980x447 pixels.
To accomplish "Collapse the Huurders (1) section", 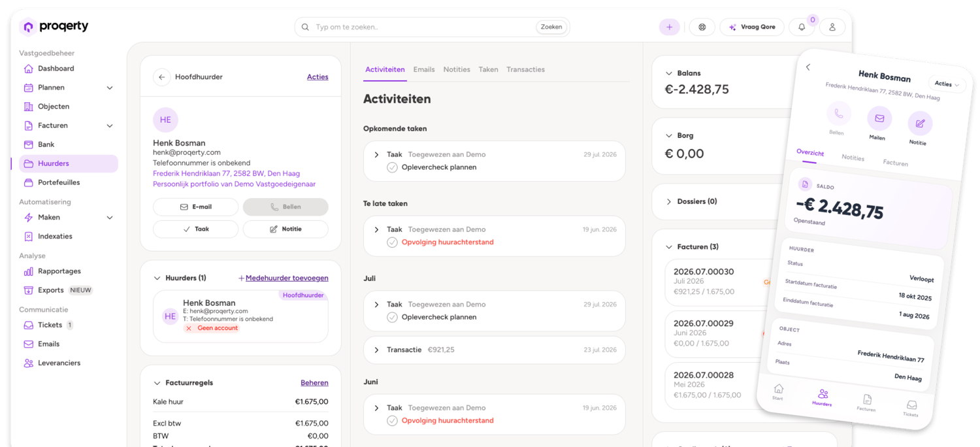I will [x=157, y=278].
